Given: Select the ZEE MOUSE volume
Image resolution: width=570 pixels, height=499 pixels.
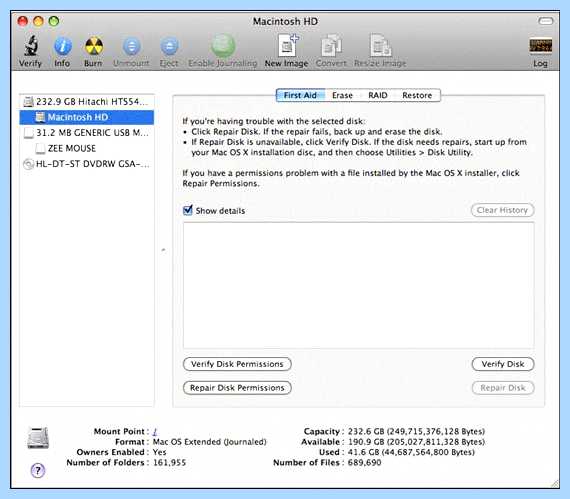Looking at the screenshot, I should [87, 148].
